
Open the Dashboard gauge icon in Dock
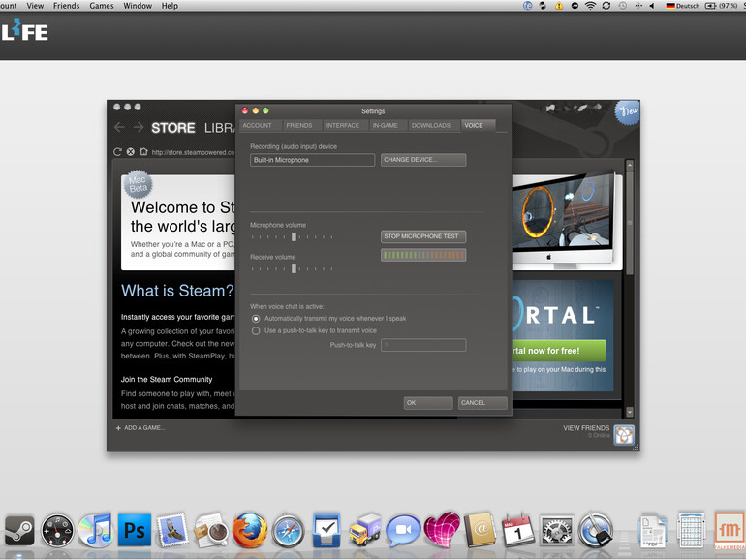57,531
